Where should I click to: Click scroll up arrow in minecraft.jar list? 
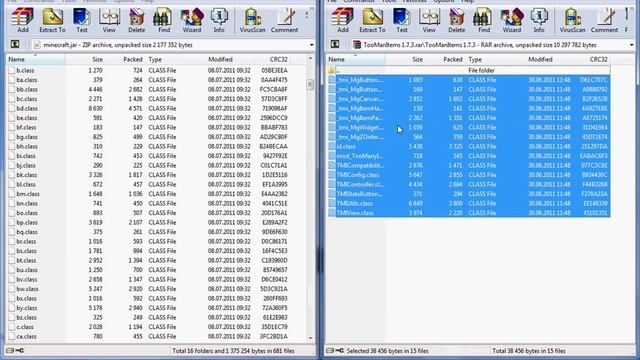(310, 59)
